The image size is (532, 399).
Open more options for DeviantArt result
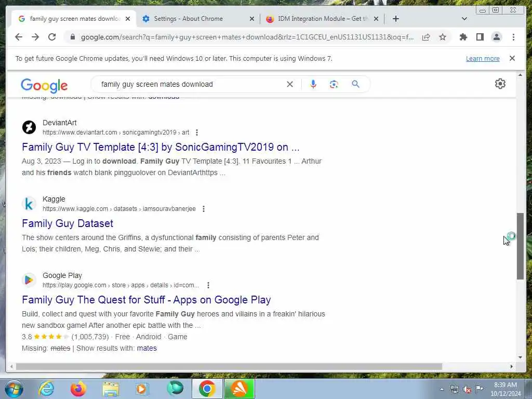(197, 132)
